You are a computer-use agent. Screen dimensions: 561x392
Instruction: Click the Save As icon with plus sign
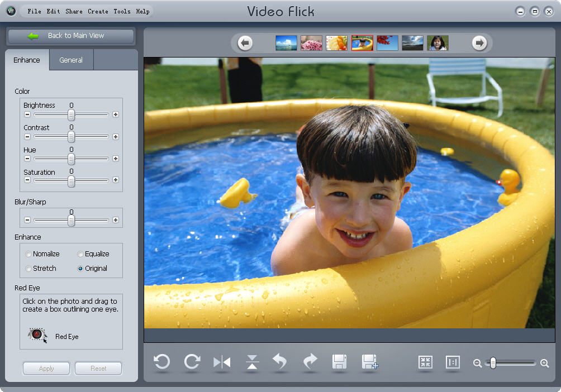point(370,362)
